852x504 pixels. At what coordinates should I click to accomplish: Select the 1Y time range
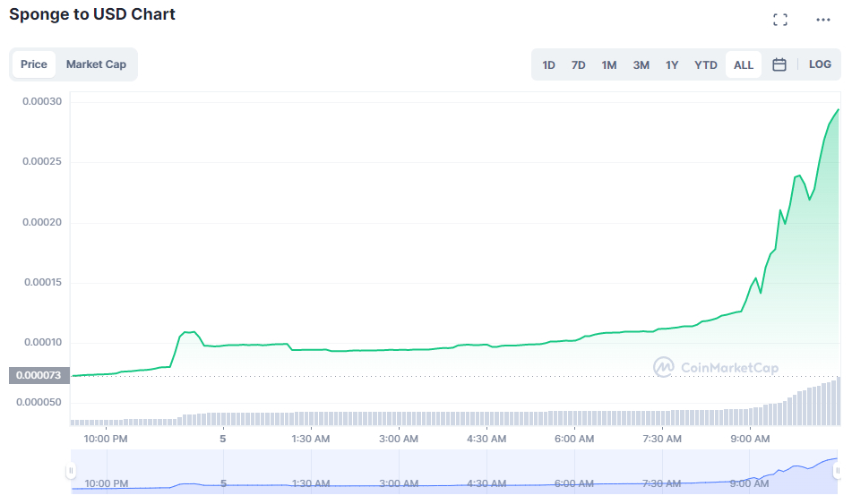[x=672, y=65]
